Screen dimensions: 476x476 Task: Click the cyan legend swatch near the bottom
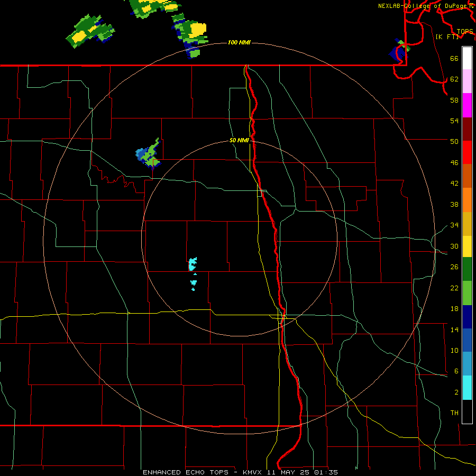[x=467, y=388]
